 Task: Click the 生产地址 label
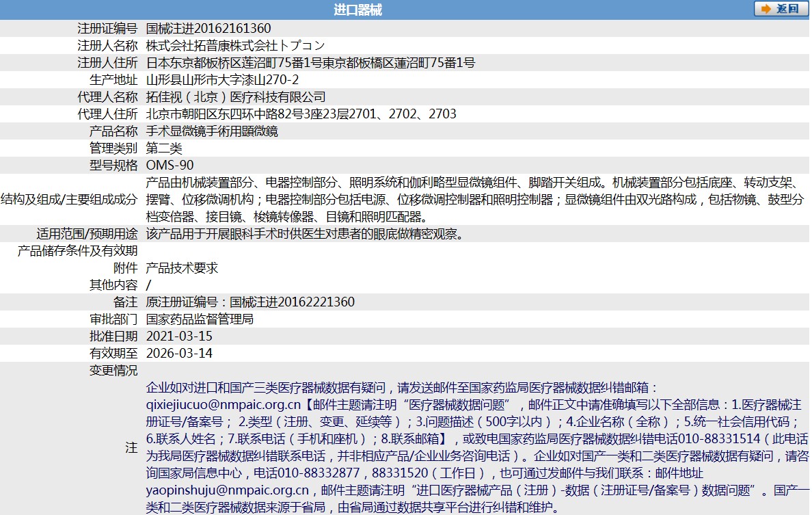[x=113, y=80]
